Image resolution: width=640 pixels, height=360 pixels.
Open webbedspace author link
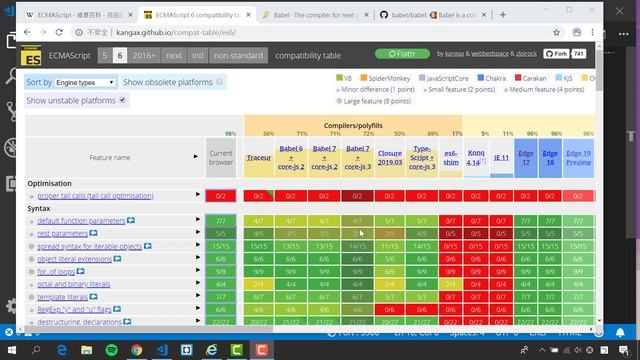[x=490, y=53]
